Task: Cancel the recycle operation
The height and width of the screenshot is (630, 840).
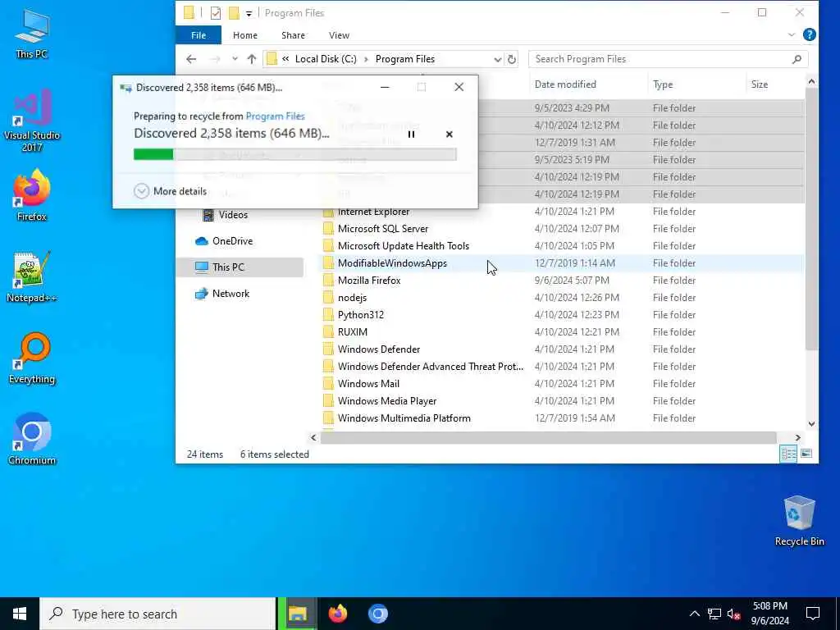Action: (449, 135)
